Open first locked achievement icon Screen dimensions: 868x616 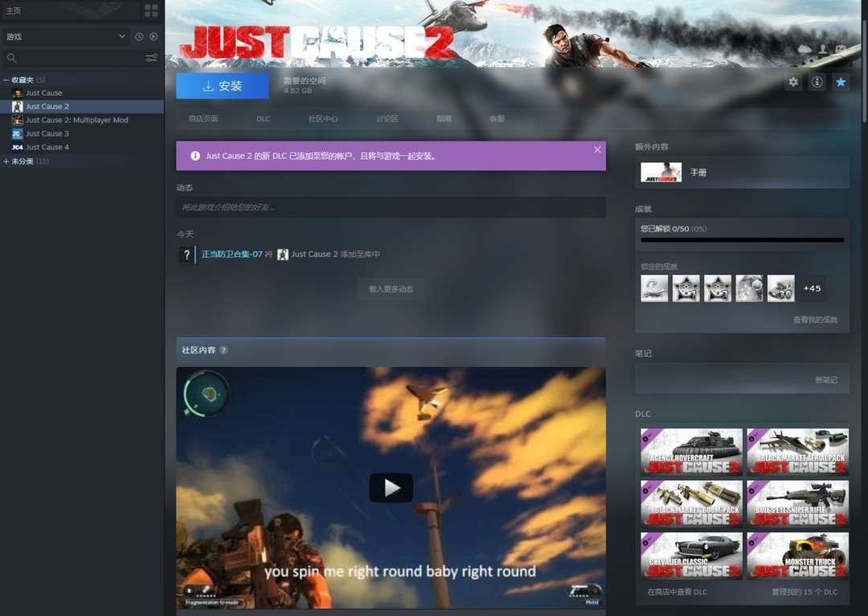[654, 288]
